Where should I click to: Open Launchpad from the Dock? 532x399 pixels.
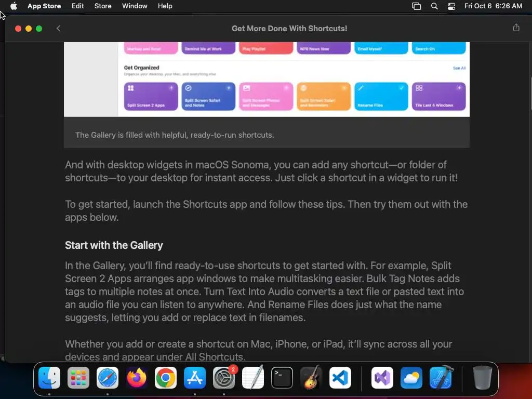(x=78, y=378)
